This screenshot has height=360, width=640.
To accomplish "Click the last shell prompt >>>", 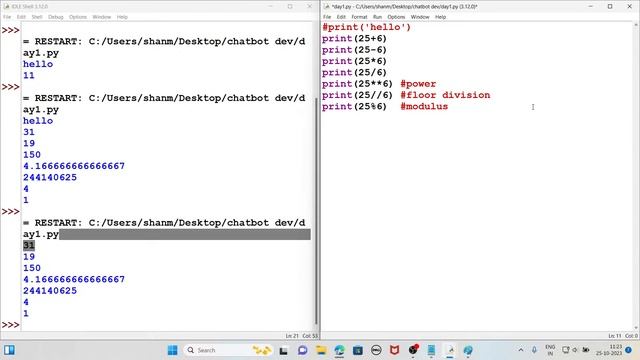I will coord(11,325).
